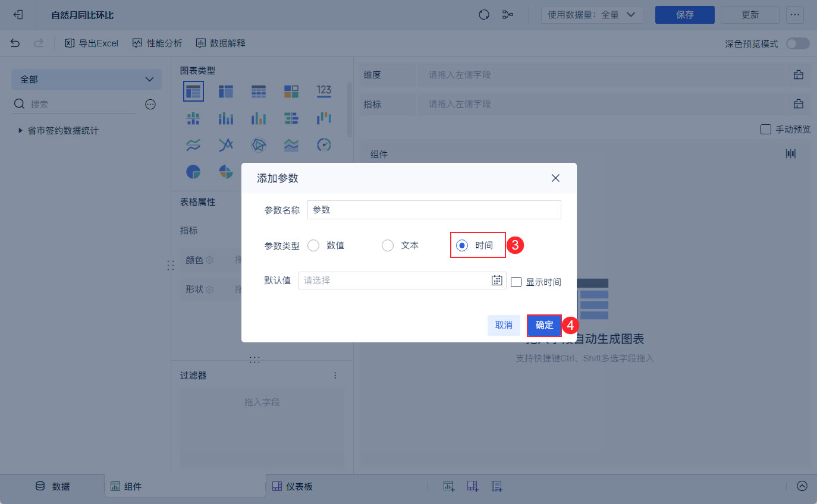817x504 pixels.
Task: Cancel the 添加参数 dialog with 取消
Action: [504, 325]
